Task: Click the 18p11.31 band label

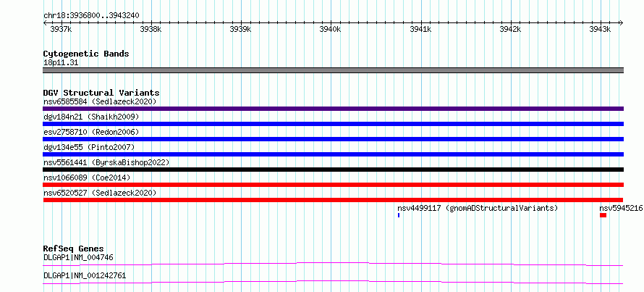Action: click(x=61, y=63)
